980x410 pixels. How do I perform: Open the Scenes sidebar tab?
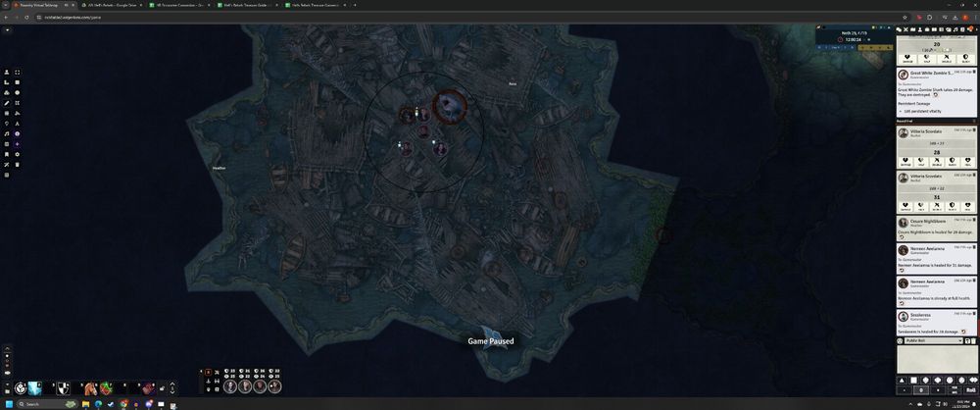[x=912, y=29]
